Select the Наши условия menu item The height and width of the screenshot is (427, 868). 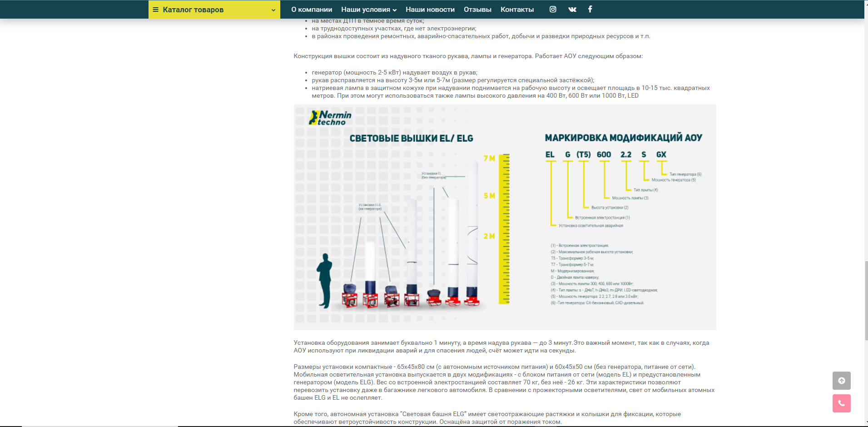pos(365,10)
